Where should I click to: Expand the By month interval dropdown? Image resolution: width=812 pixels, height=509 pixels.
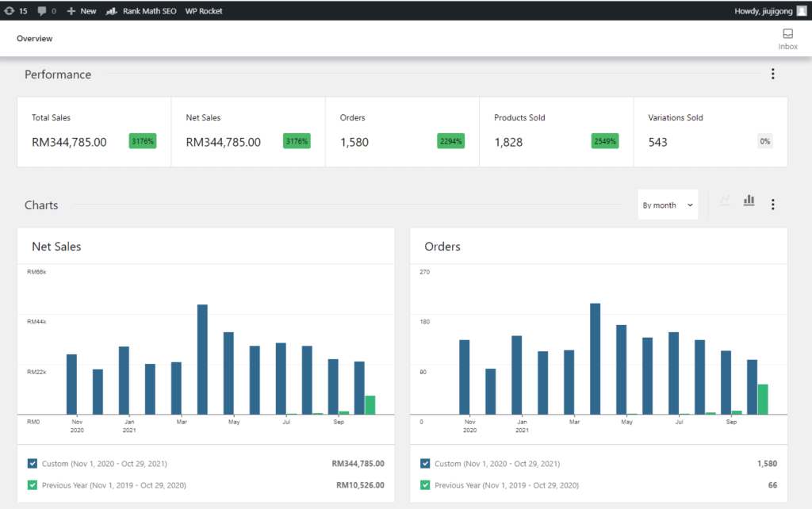[x=668, y=205]
